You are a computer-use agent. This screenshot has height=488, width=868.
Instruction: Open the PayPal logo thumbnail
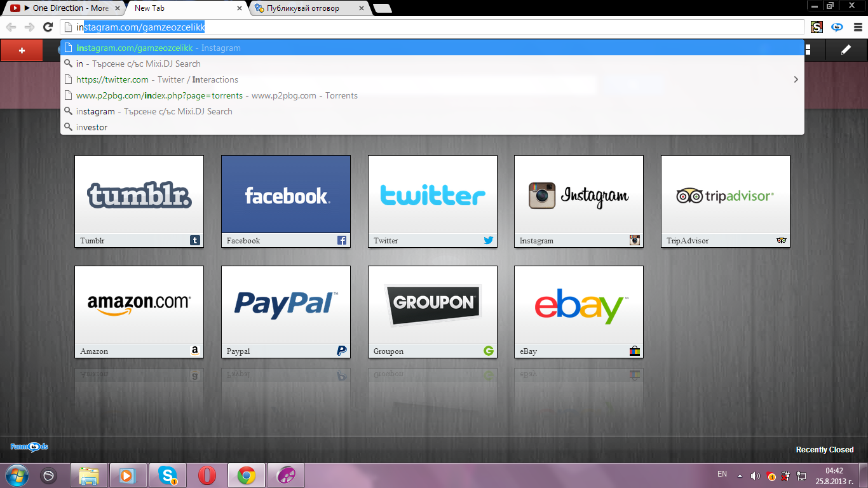(286, 305)
